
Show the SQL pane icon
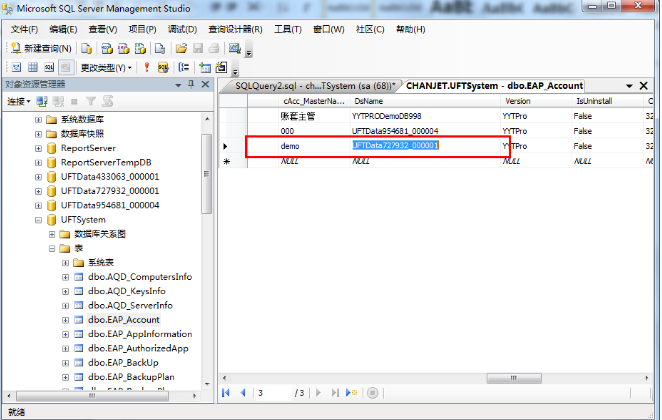click(x=49, y=67)
